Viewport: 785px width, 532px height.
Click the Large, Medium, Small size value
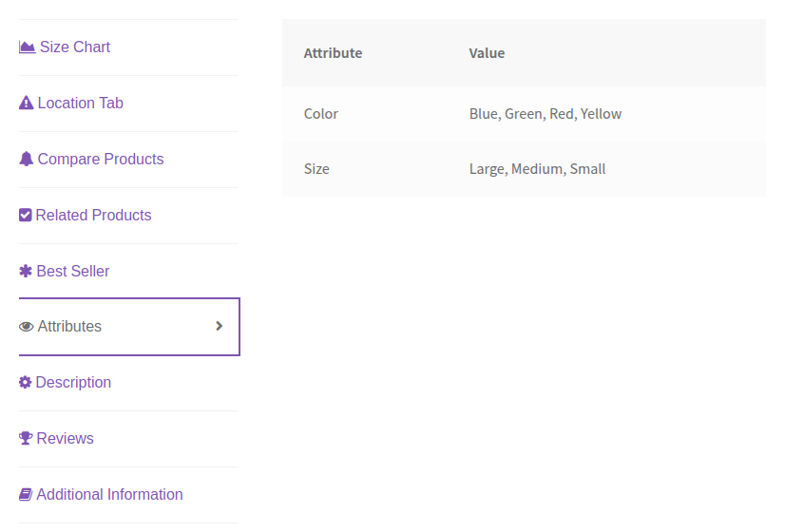pyautogui.click(x=537, y=169)
